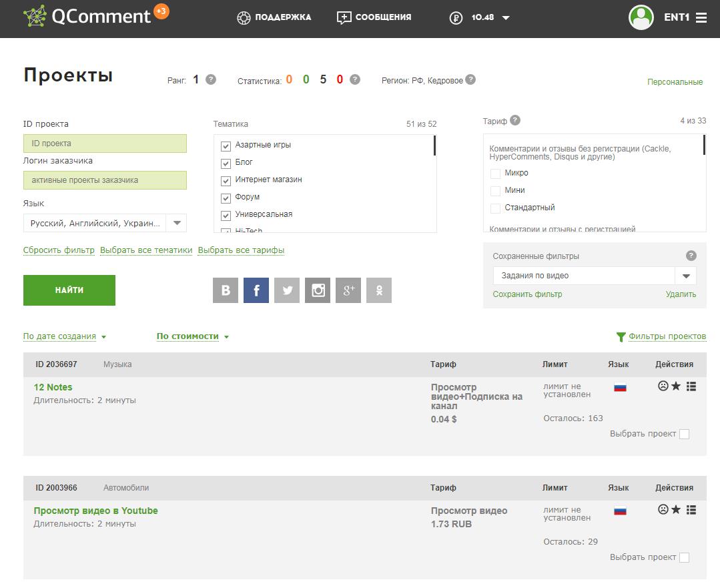Select the VKontakte social filter icon
The width and height of the screenshot is (720, 588).
pyautogui.click(x=226, y=290)
